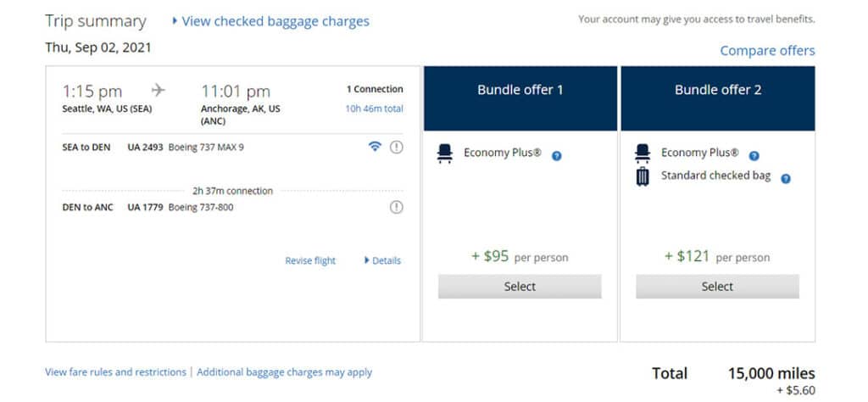Select Bundle offer 2 for $121
The height and width of the screenshot is (402, 868).
point(717,287)
